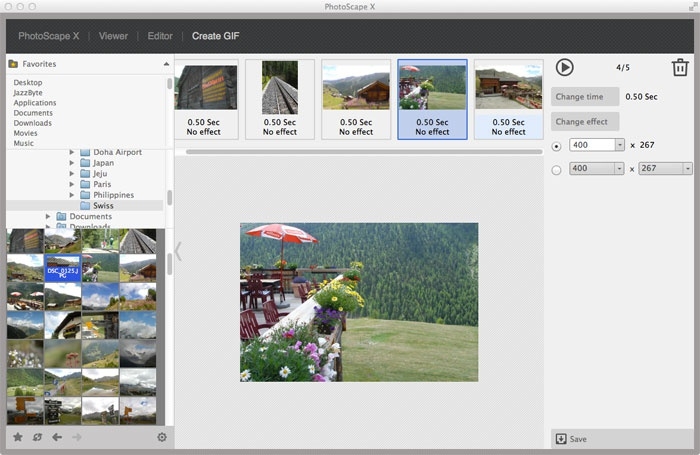Open browser settings gear icon
700x455 pixels.
(x=162, y=437)
